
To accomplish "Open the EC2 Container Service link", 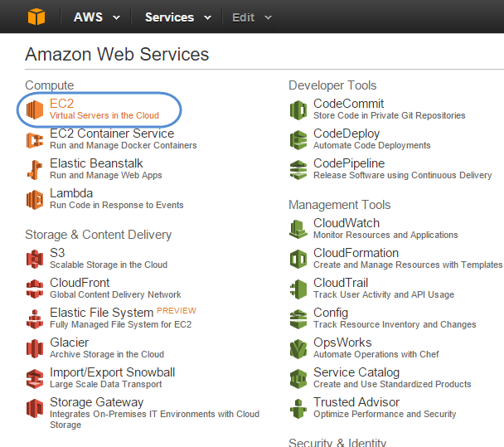I will point(112,134).
